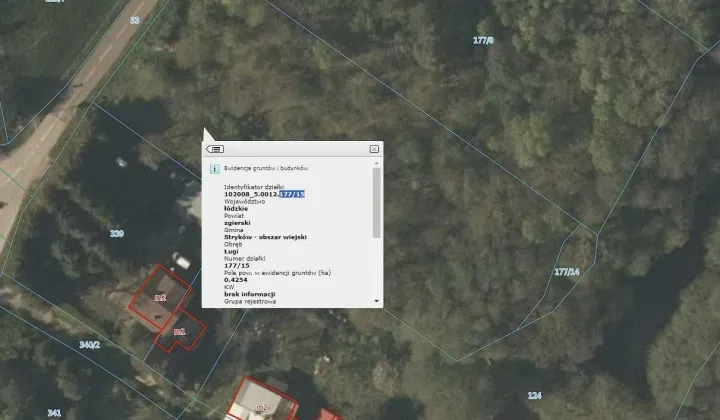This screenshot has width=720, height=420.
Task: Click the 'Ewidencja gruntów i budynków' heading
Action: (x=266, y=168)
